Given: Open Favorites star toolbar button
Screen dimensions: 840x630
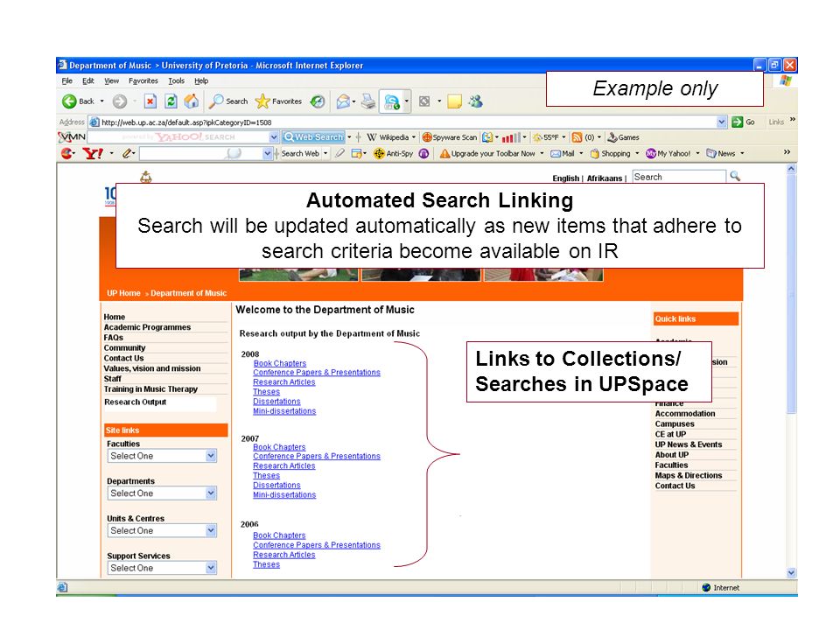Looking at the screenshot, I should pyautogui.click(x=278, y=101).
